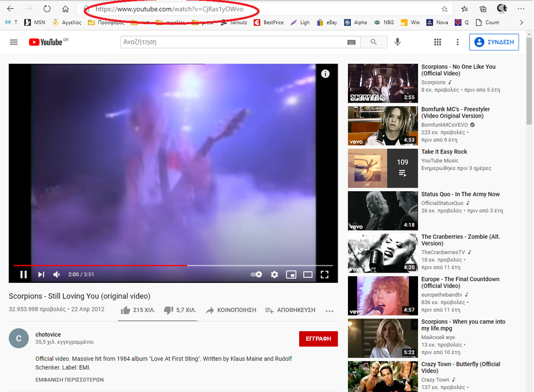Click the search magnifier button
534x392 pixels.
pos(374,42)
